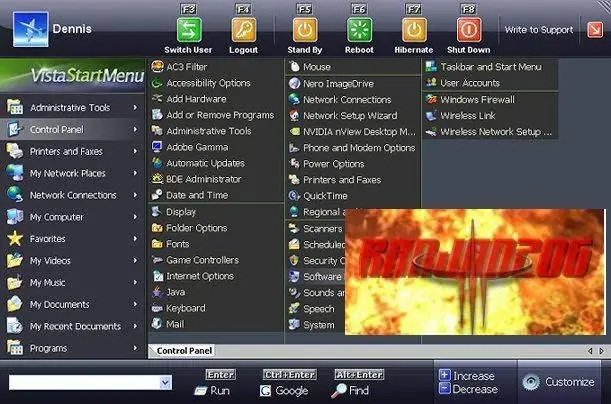This screenshot has height=404, width=611.
Task: Open Taskbar and Start Menu settings
Action: pyautogui.click(x=490, y=67)
